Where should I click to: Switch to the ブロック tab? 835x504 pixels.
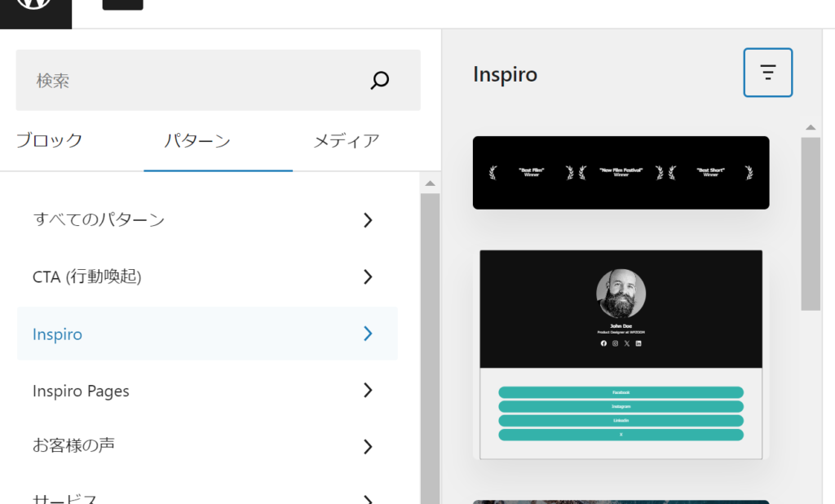(50, 140)
